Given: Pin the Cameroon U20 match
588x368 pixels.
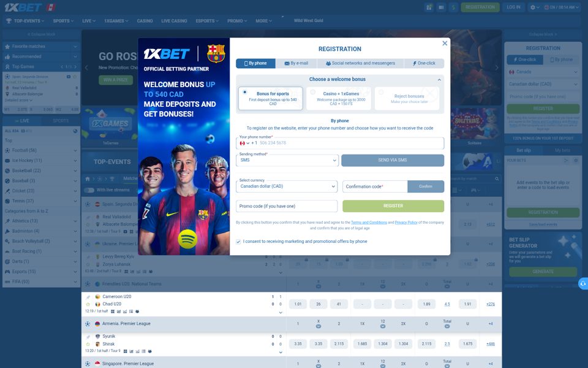Looking at the screenshot, I should [x=88, y=297].
